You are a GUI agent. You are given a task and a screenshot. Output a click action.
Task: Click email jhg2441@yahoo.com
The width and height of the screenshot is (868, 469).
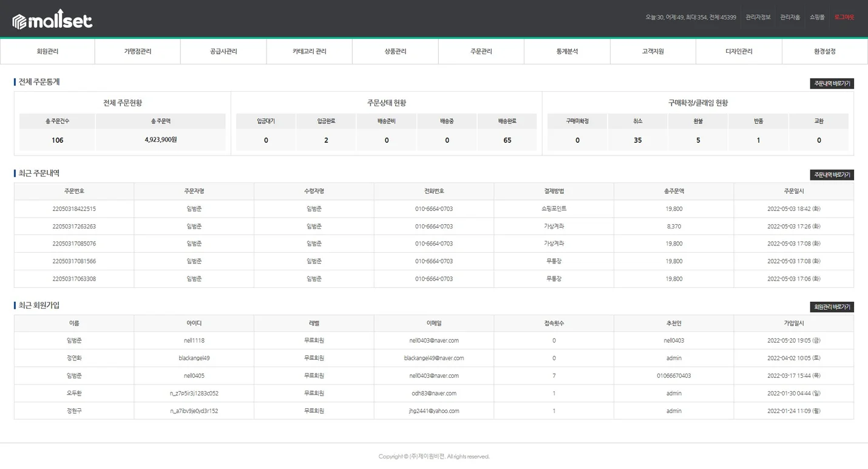coord(434,411)
